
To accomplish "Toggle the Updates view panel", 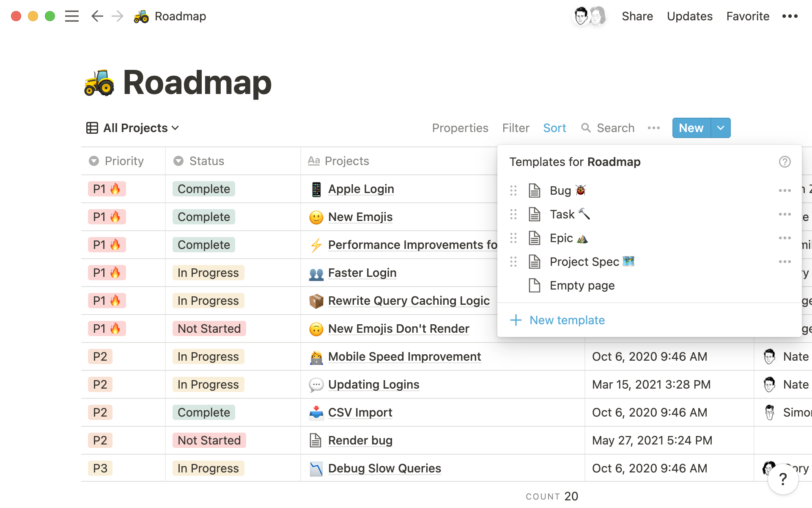I will click(689, 17).
